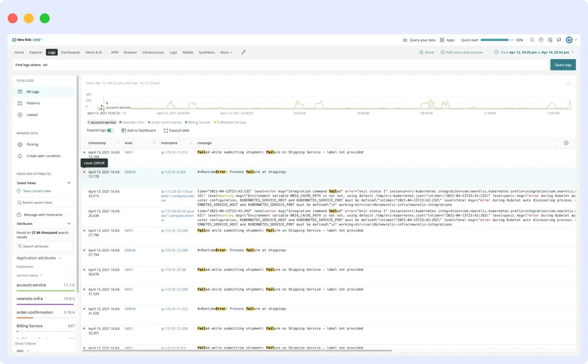This screenshot has width=588, height=364.
Task: Switch to the Explorer tab
Action: (36, 53)
